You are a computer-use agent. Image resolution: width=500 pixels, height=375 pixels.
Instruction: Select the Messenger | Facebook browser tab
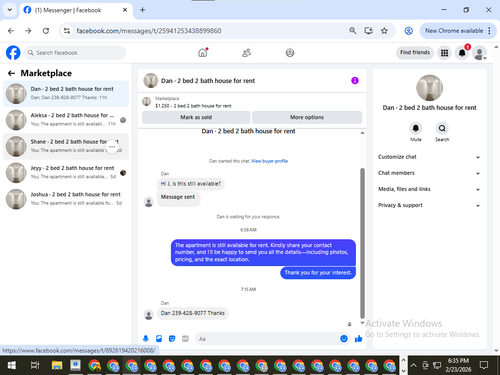[76, 10]
